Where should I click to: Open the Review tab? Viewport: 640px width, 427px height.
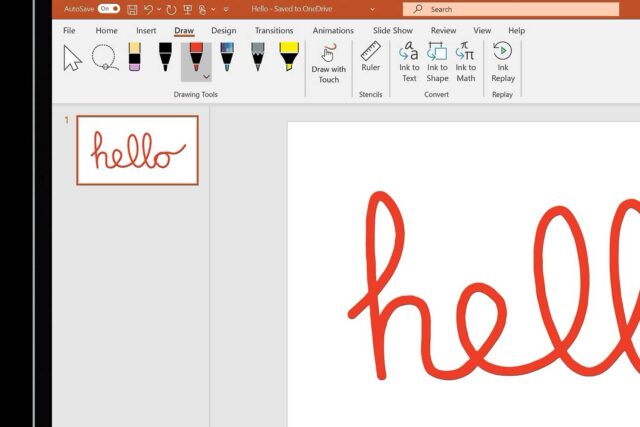pos(443,31)
